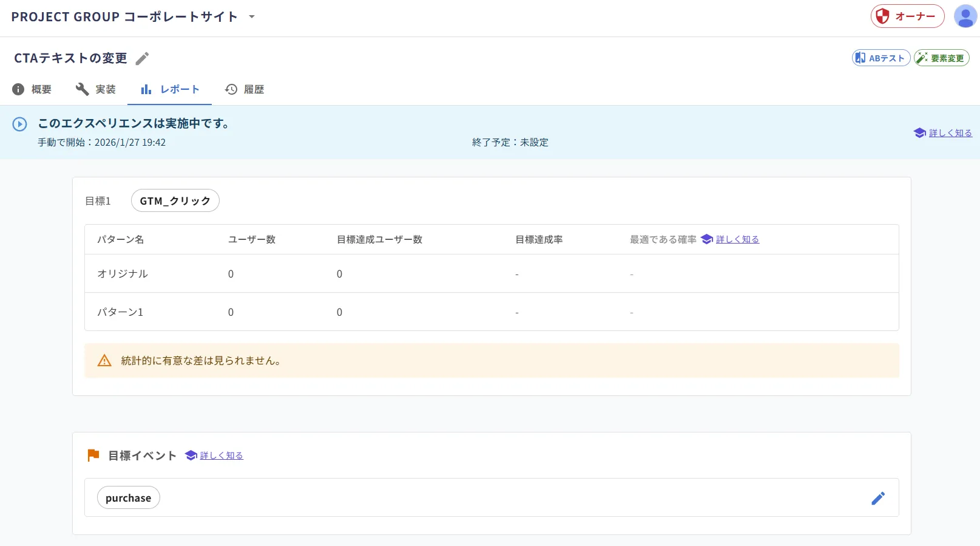Click the orange flag icon by 目標イベント

93,456
